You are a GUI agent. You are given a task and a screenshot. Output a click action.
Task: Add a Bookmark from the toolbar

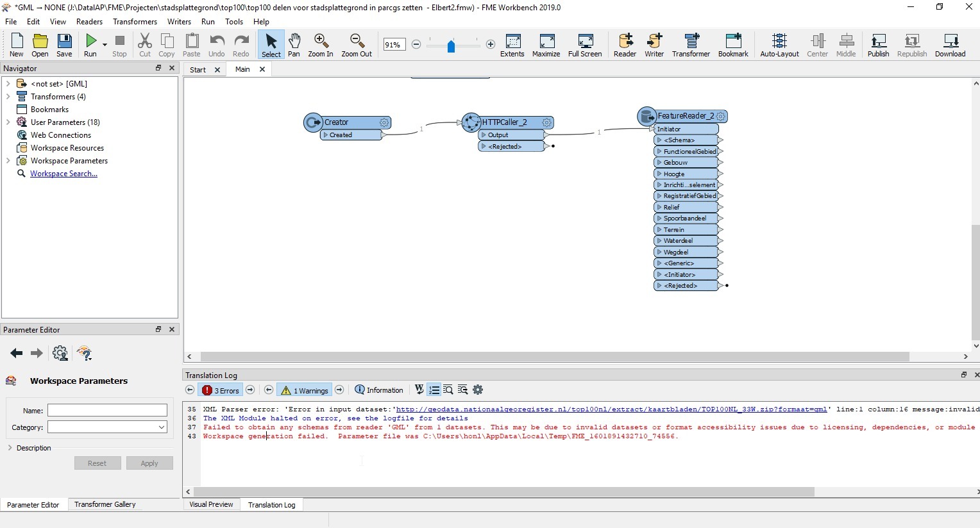click(733, 45)
